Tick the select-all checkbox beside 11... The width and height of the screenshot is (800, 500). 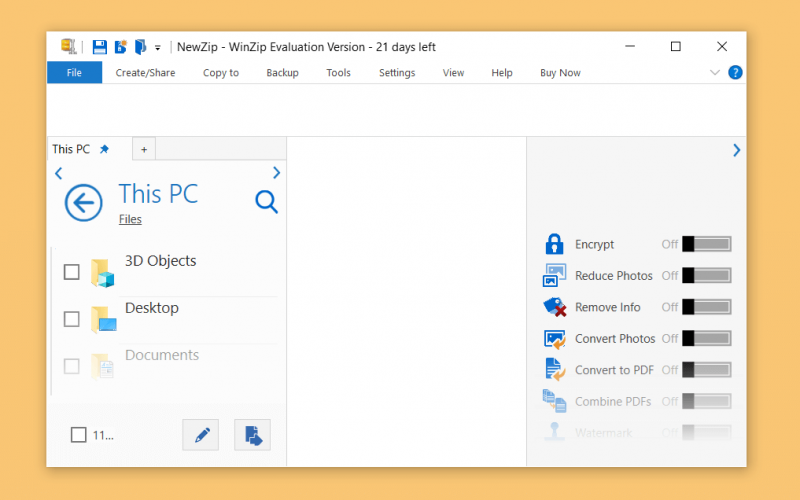79,435
